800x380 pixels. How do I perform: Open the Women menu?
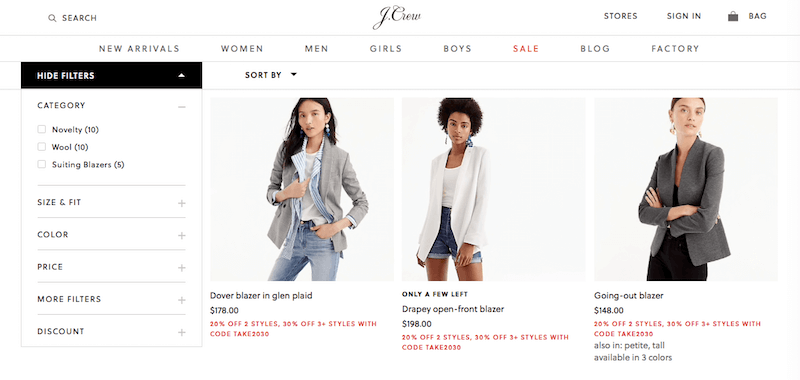(x=242, y=49)
